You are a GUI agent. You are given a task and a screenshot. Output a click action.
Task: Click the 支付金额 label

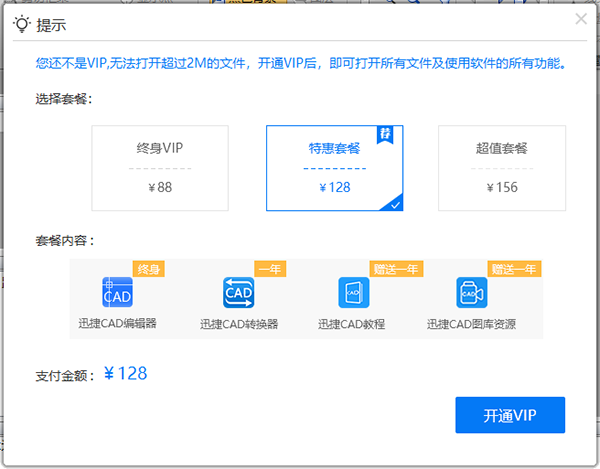click(65, 376)
